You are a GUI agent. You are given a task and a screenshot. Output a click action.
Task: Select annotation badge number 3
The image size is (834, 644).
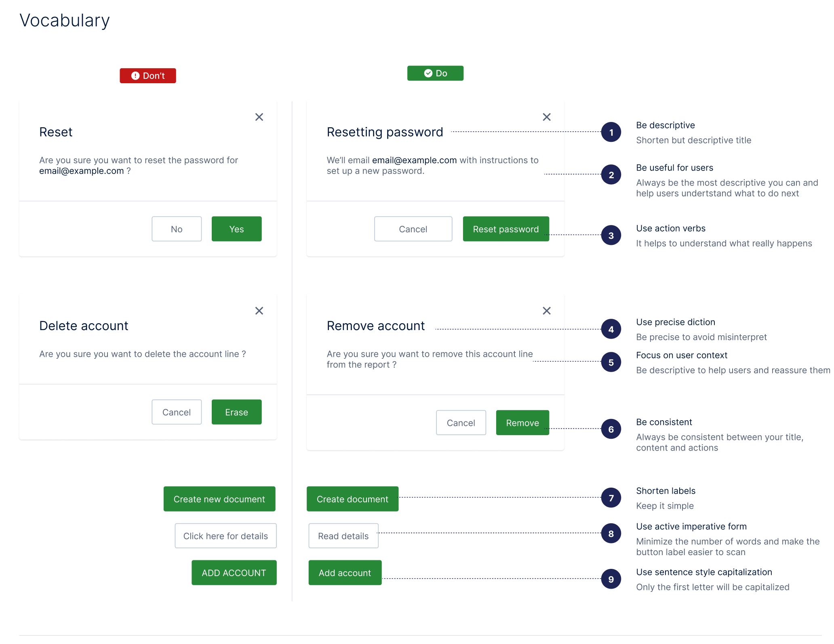(x=611, y=235)
